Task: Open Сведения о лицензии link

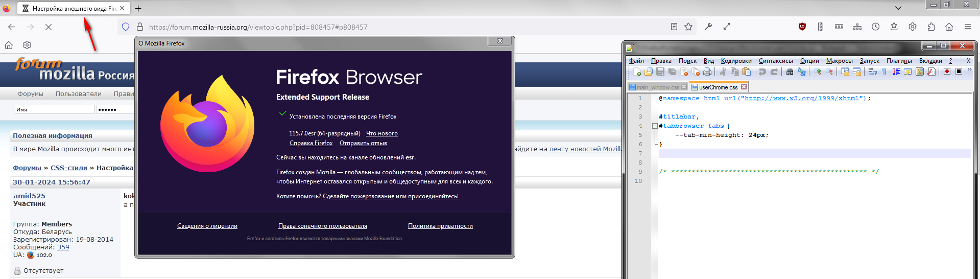Action: point(207,226)
